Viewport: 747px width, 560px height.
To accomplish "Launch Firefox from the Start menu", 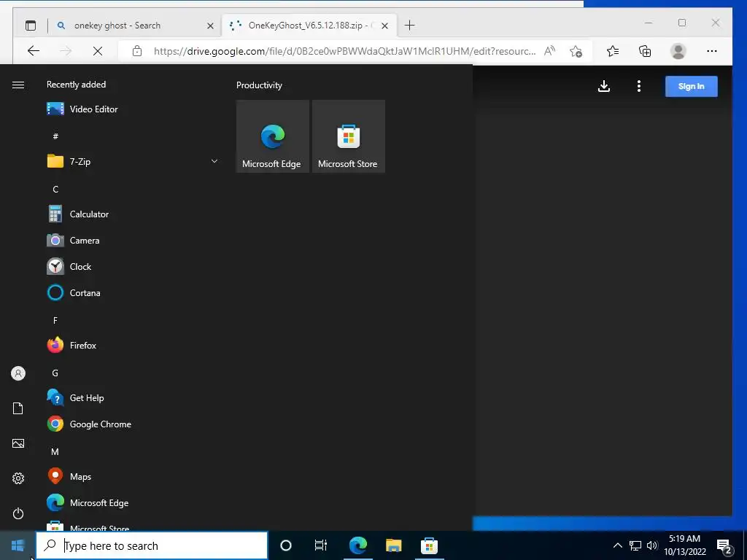I will click(131, 345).
